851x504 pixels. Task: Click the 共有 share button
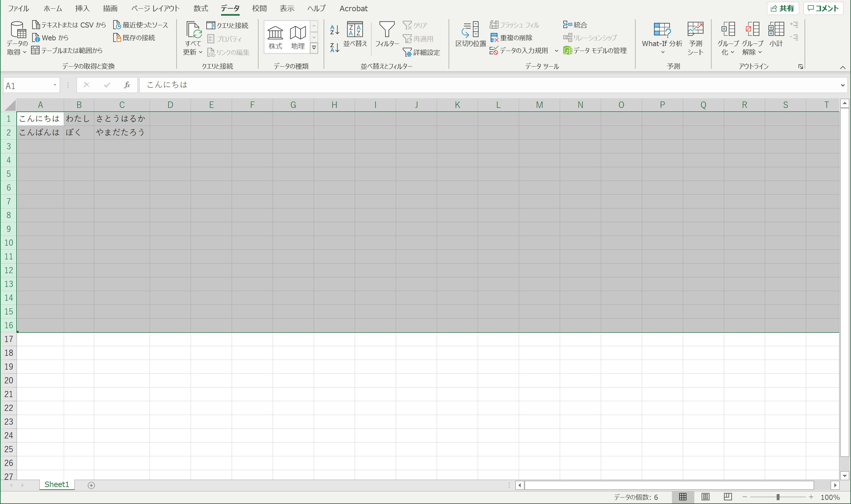click(x=782, y=9)
